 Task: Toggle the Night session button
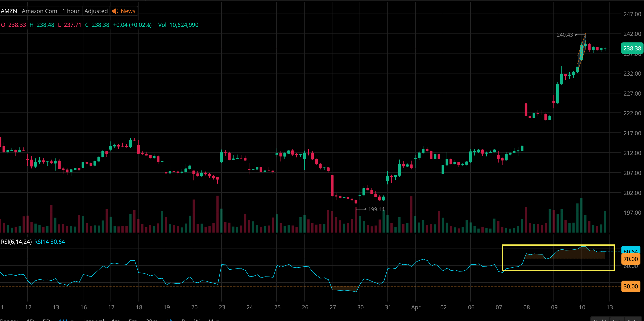(600, 320)
